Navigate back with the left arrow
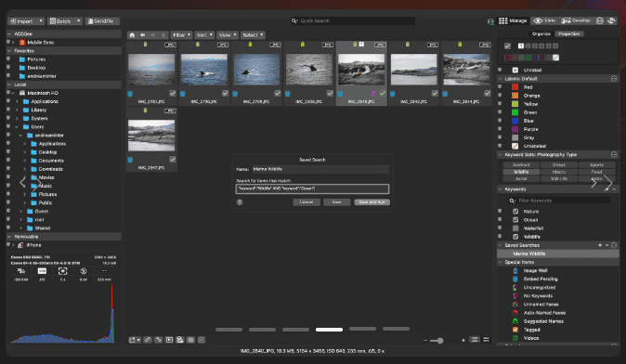Screen dimensions: 626x364 coord(142,35)
